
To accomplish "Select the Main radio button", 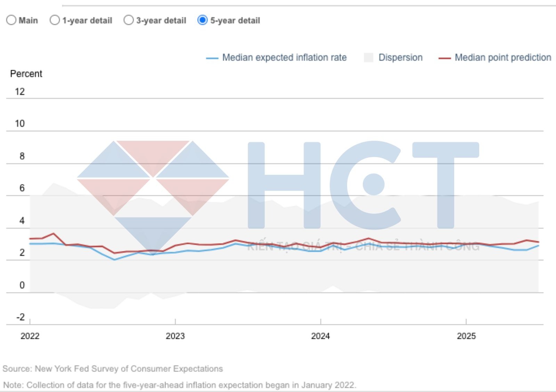I will 11,20.
